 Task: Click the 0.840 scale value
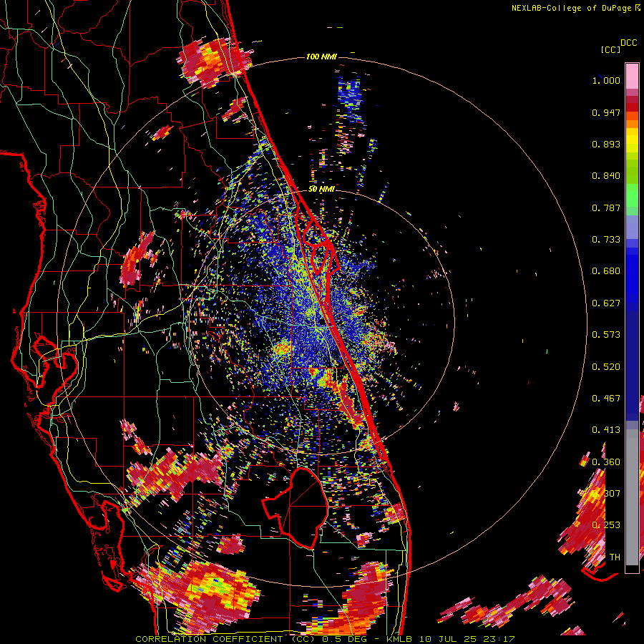pyautogui.click(x=606, y=176)
